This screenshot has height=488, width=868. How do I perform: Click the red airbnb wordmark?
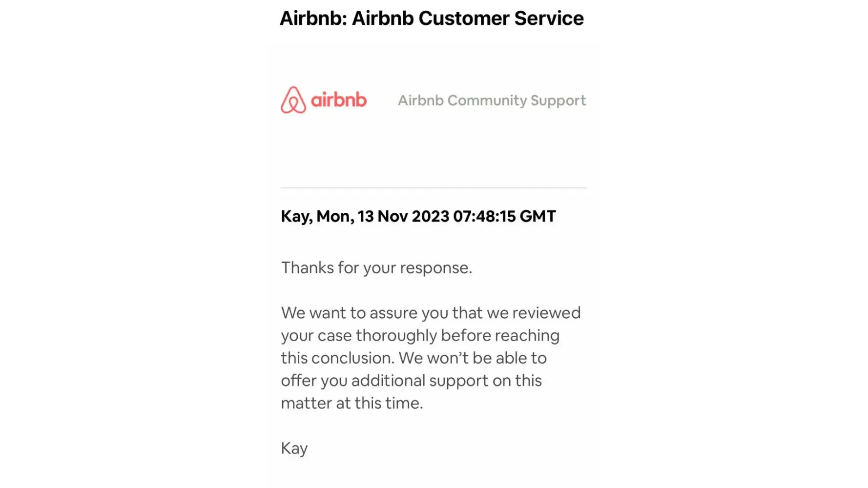[x=338, y=100]
